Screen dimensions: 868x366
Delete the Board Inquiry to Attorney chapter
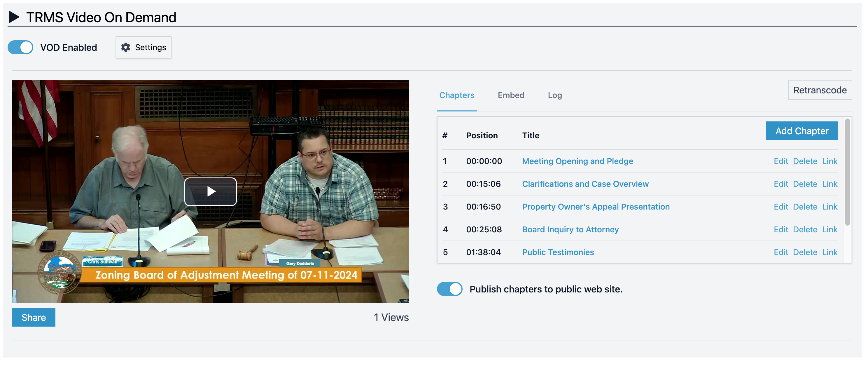click(805, 229)
